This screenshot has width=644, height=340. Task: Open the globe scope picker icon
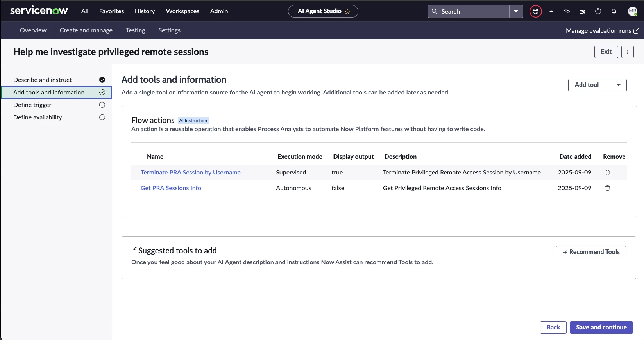[x=536, y=11]
